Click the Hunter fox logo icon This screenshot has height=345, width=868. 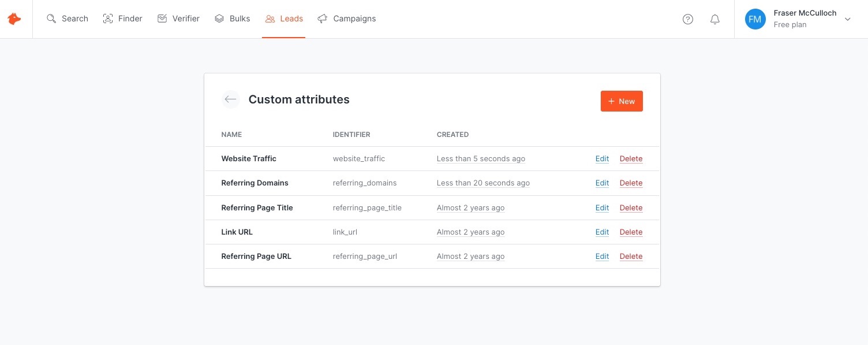click(x=14, y=19)
